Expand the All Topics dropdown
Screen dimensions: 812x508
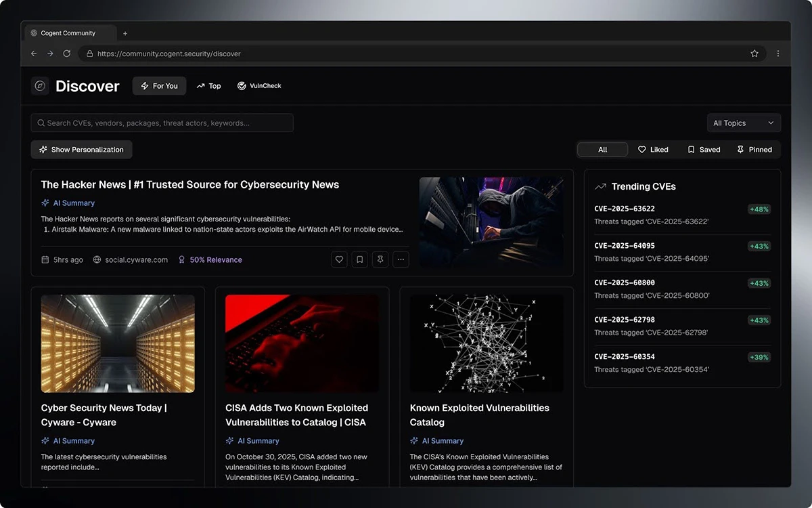pyautogui.click(x=743, y=123)
